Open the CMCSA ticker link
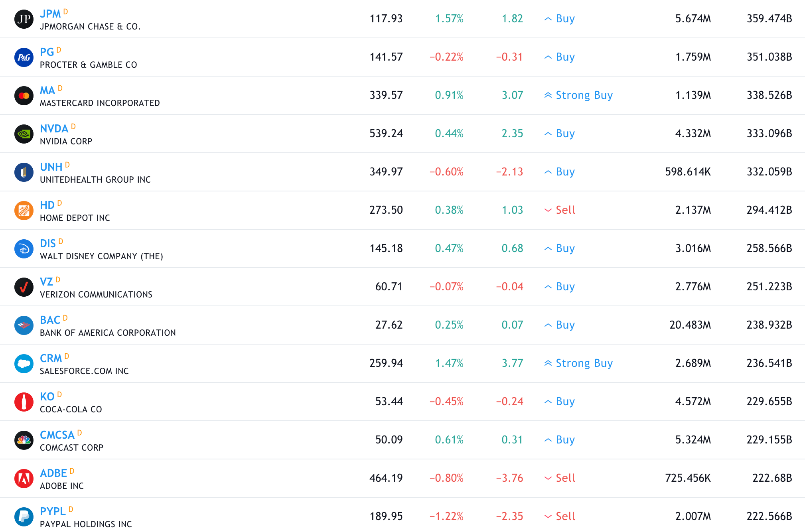Screen dimensions: 805x532 57,435
